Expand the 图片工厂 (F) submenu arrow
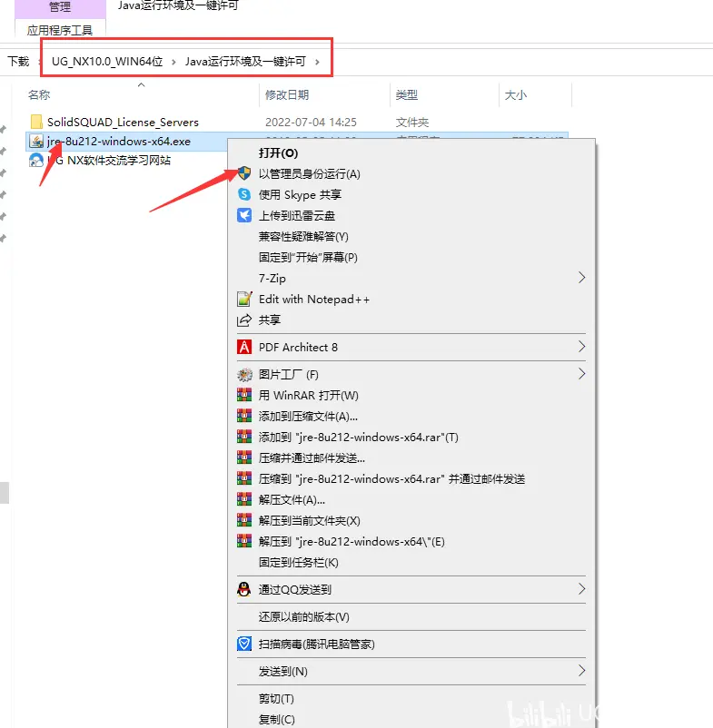713x728 pixels. tap(581, 374)
